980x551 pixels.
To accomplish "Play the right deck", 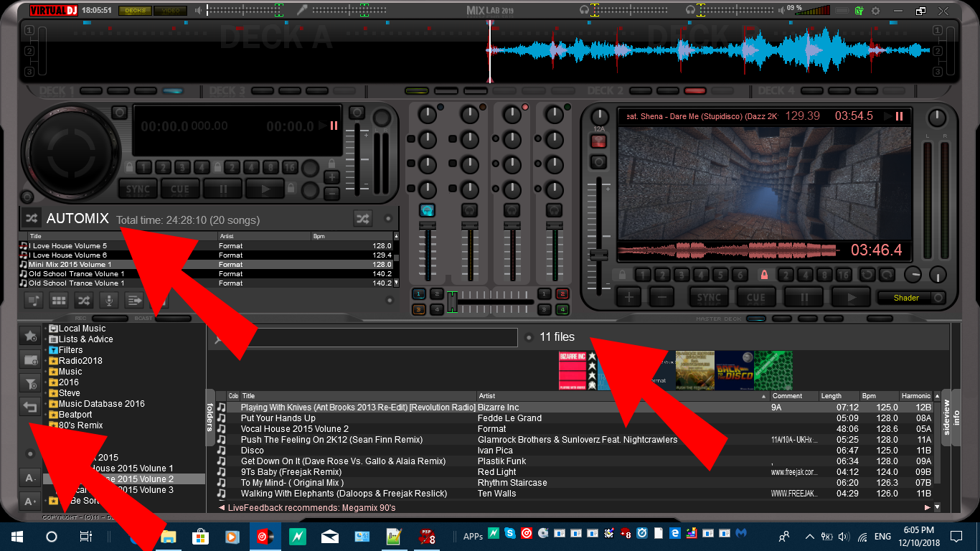I will (x=851, y=297).
